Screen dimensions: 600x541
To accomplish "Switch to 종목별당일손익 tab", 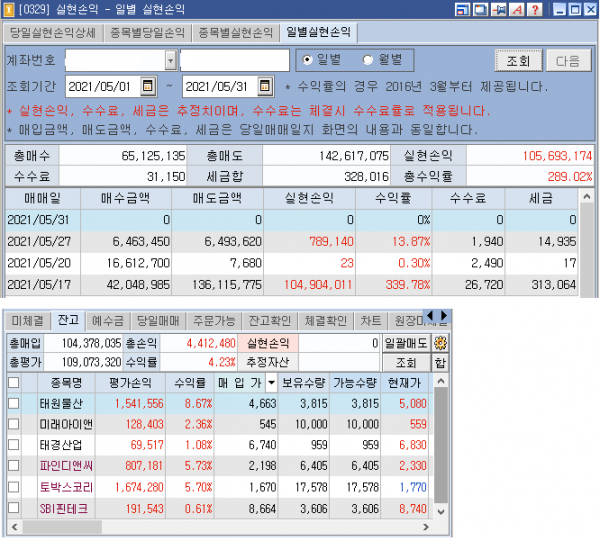I will (147, 33).
